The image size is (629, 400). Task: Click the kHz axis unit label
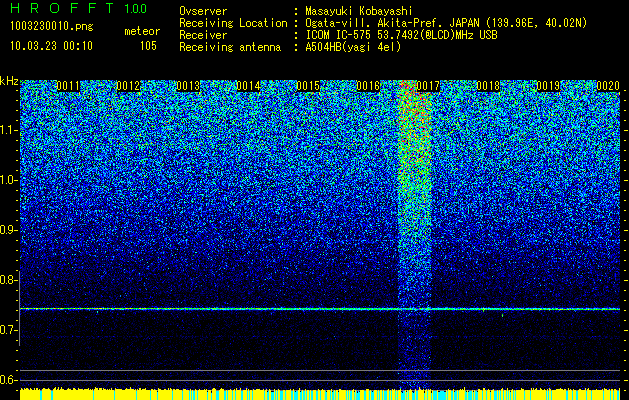[x=9, y=81]
